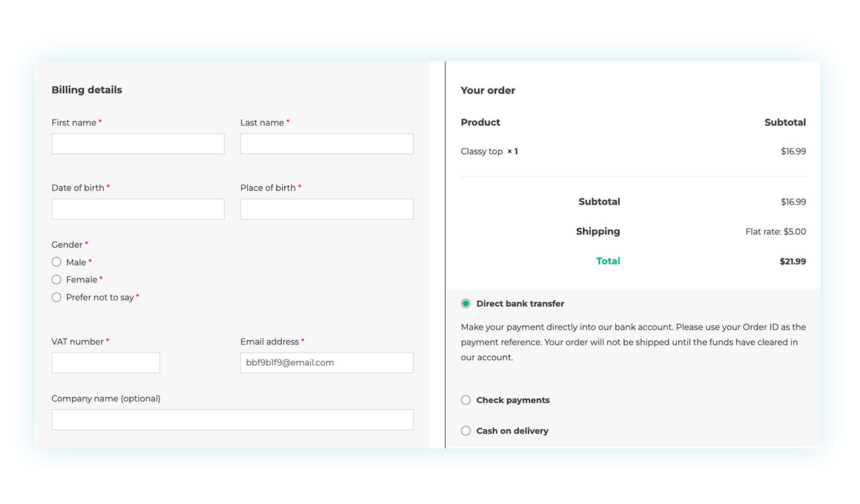The width and height of the screenshot is (860, 504).
Task: Click the Email address field
Action: tap(326, 362)
